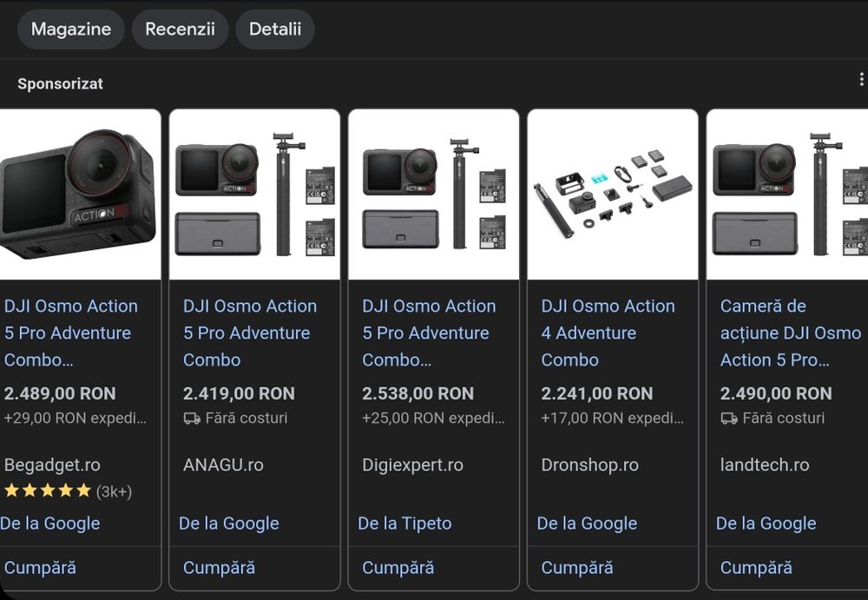
Task: Open Digiexpert.ro Adventure Combo product image
Action: pos(434,194)
